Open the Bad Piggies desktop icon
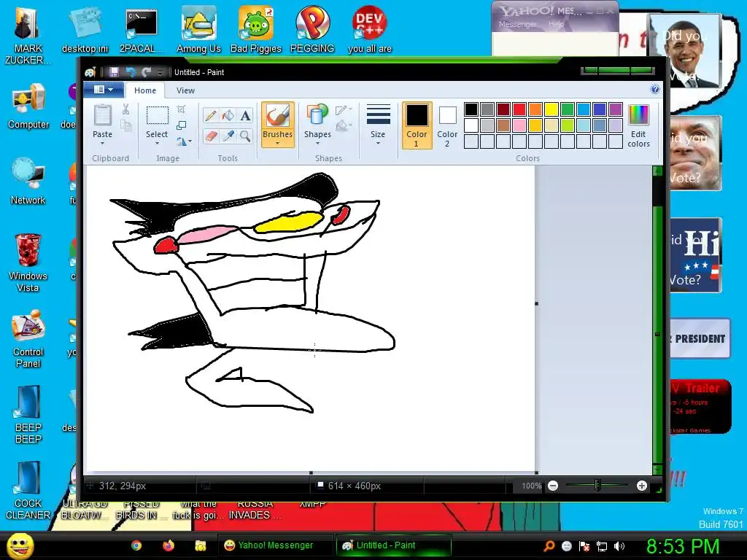 tap(256, 29)
